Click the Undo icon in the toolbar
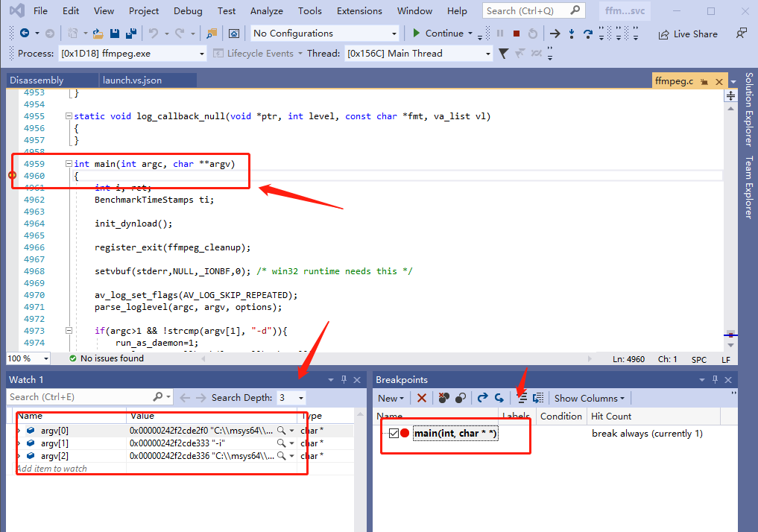The image size is (758, 532). pyautogui.click(x=154, y=34)
